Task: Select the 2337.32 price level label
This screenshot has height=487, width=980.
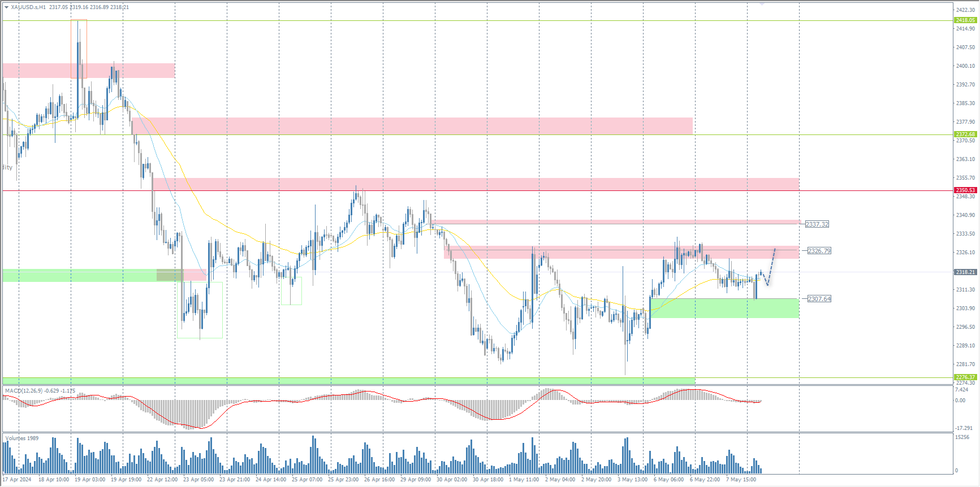Action: click(x=817, y=224)
